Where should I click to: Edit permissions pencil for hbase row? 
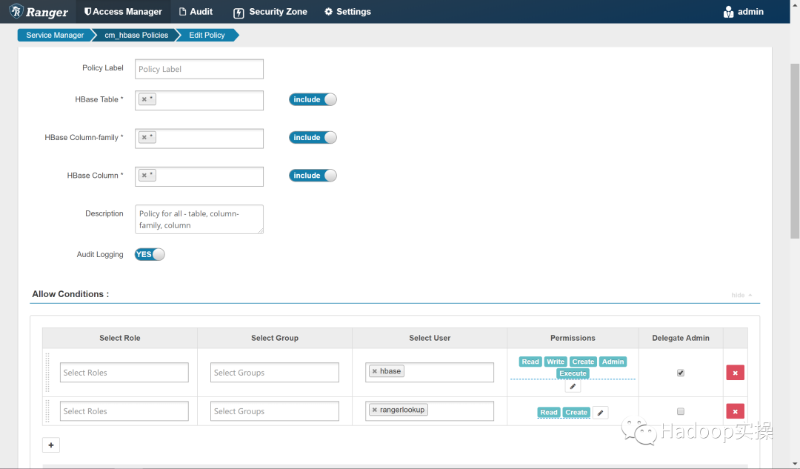point(572,386)
